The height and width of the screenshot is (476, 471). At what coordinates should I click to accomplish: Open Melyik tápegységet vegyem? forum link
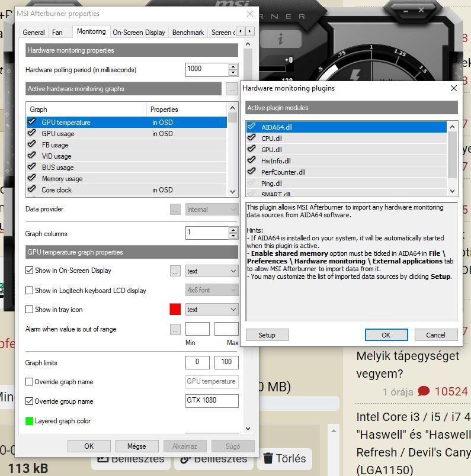tap(408, 365)
